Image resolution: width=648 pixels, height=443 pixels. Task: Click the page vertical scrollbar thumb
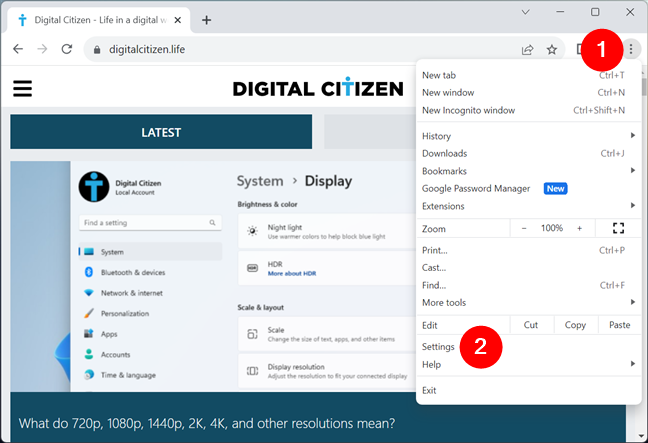(x=644, y=87)
